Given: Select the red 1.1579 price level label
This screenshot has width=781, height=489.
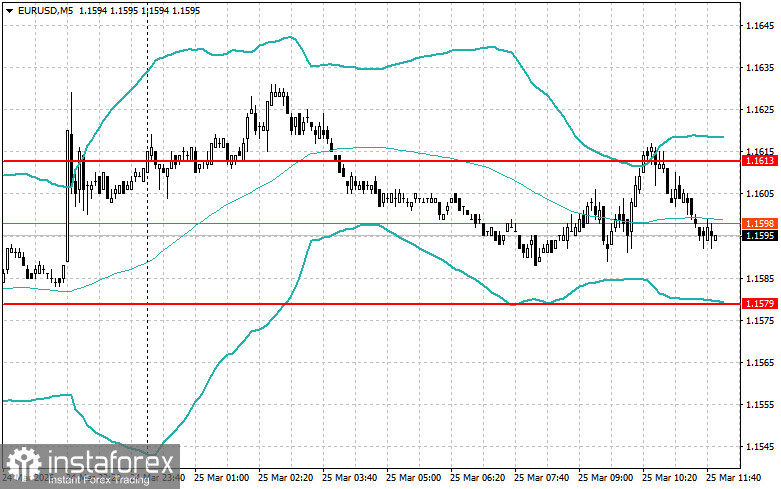Looking at the screenshot, I should click(x=760, y=303).
